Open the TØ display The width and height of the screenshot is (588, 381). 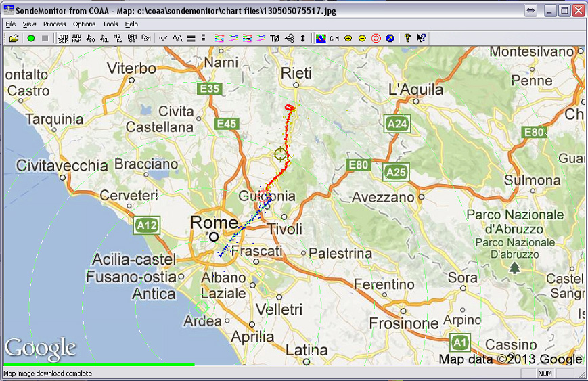(x=275, y=39)
